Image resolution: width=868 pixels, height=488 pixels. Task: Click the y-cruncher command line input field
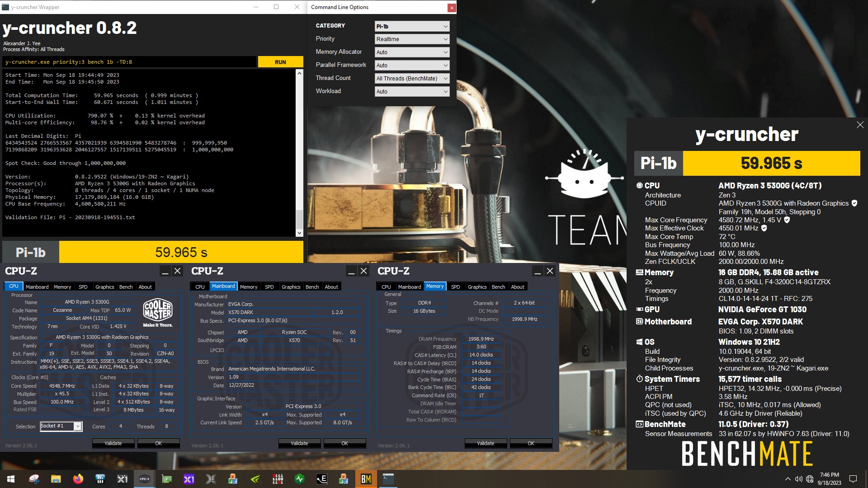[129, 62]
